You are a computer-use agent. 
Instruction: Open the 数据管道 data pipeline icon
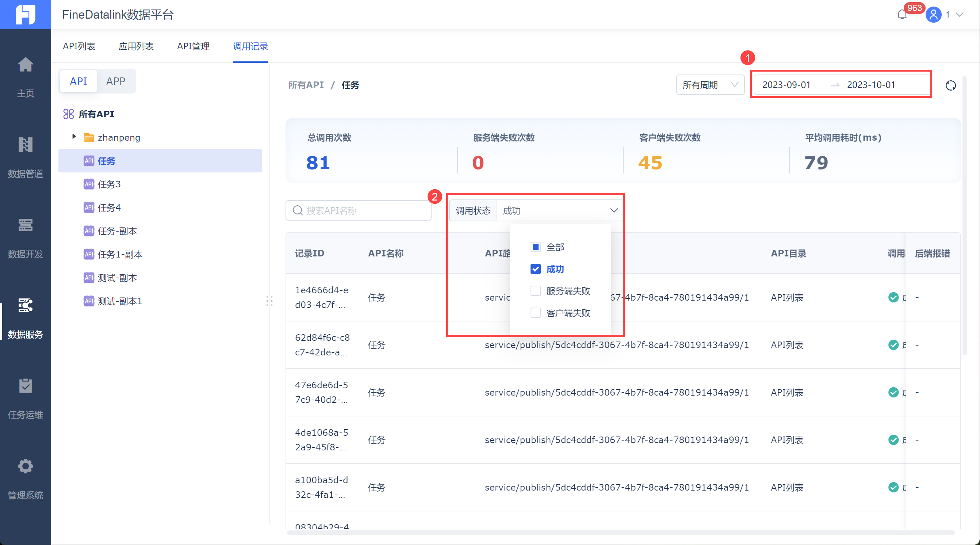[25, 145]
